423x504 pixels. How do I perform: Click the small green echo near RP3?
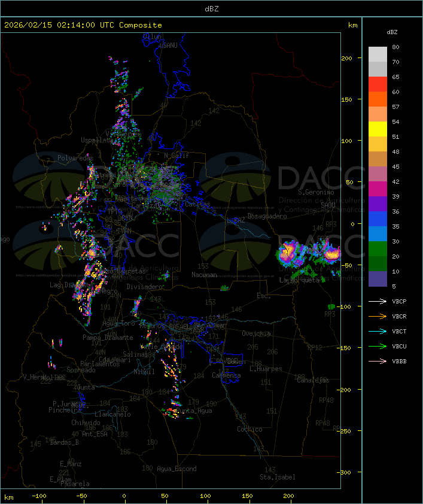click(x=331, y=306)
